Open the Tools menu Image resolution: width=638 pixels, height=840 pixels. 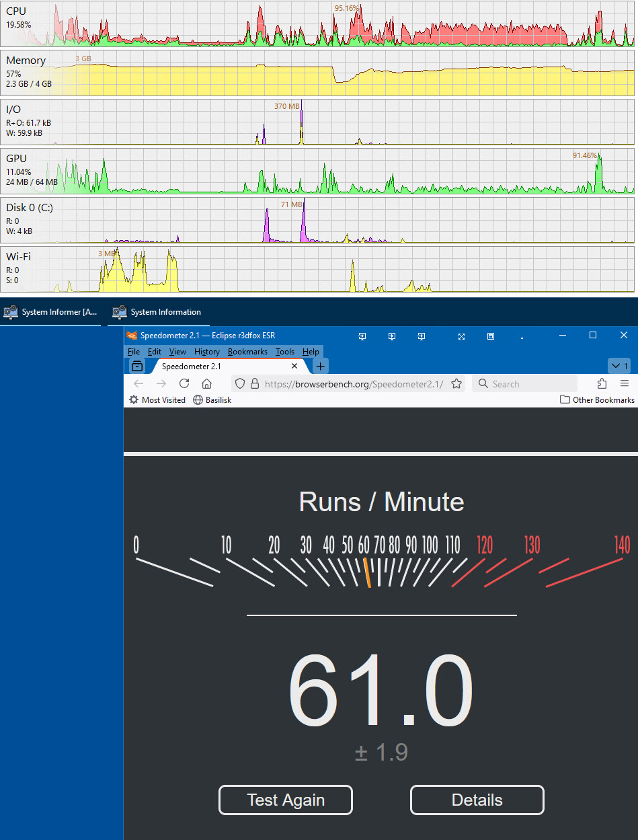(284, 352)
